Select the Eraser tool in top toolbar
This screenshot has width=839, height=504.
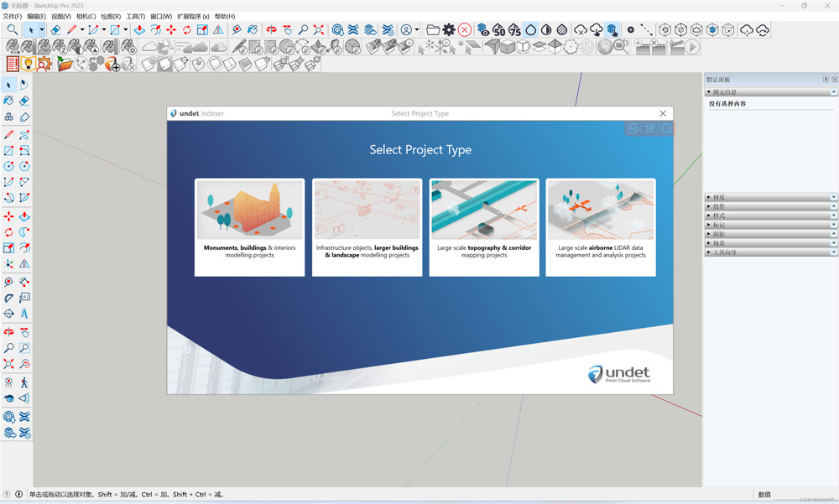tap(55, 30)
